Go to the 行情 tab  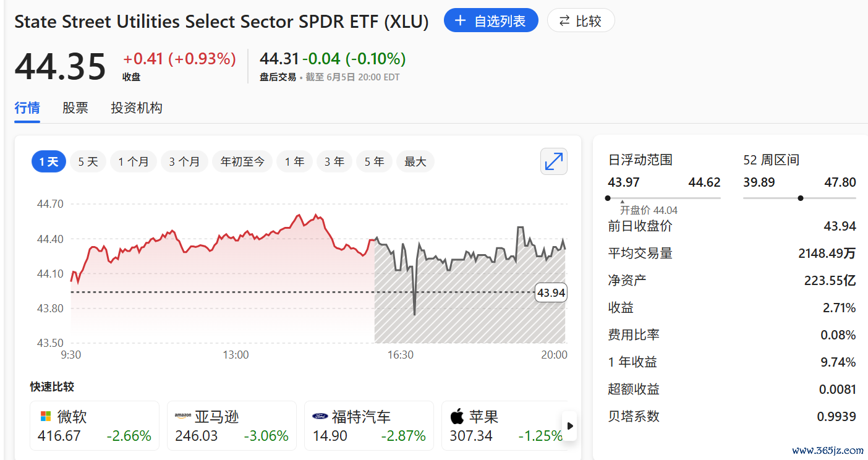click(27, 108)
